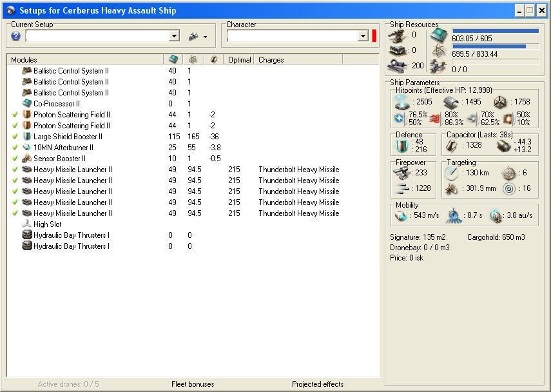Click the first Thunderbolt Heavy Missile charge

pyautogui.click(x=298, y=170)
